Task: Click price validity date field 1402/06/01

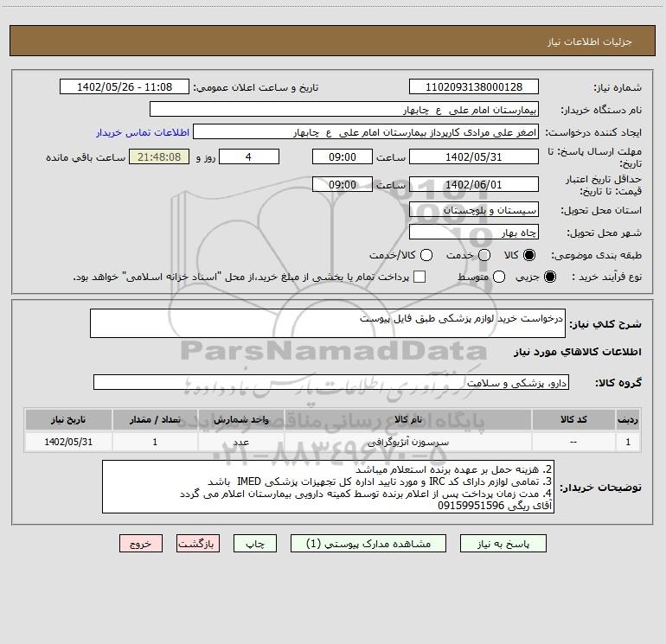Action: point(474,184)
